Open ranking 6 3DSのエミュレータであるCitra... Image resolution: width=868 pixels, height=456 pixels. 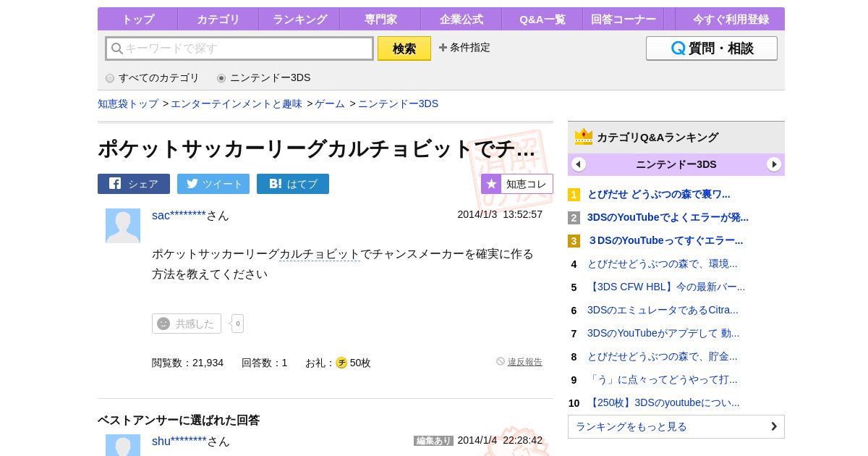coord(663,310)
